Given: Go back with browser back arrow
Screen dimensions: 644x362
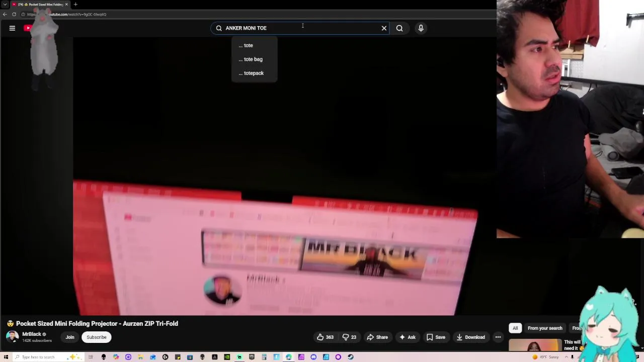Looking at the screenshot, I should (x=5, y=14).
